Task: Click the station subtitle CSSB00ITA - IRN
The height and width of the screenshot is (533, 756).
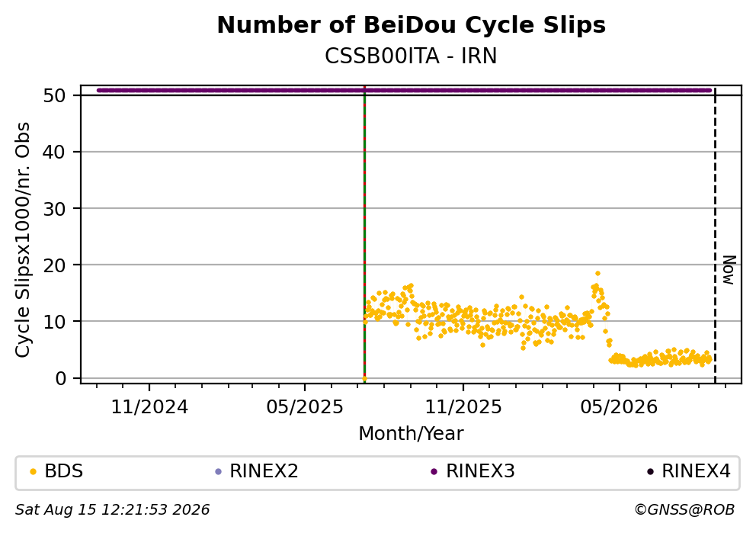Action: coord(411,56)
